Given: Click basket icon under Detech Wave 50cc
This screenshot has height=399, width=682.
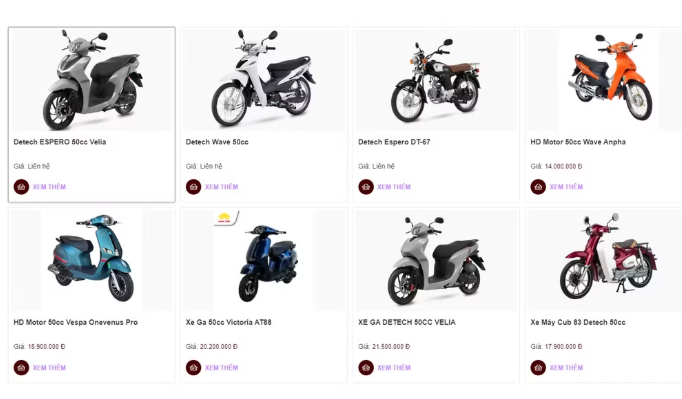Looking at the screenshot, I should tap(193, 187).
